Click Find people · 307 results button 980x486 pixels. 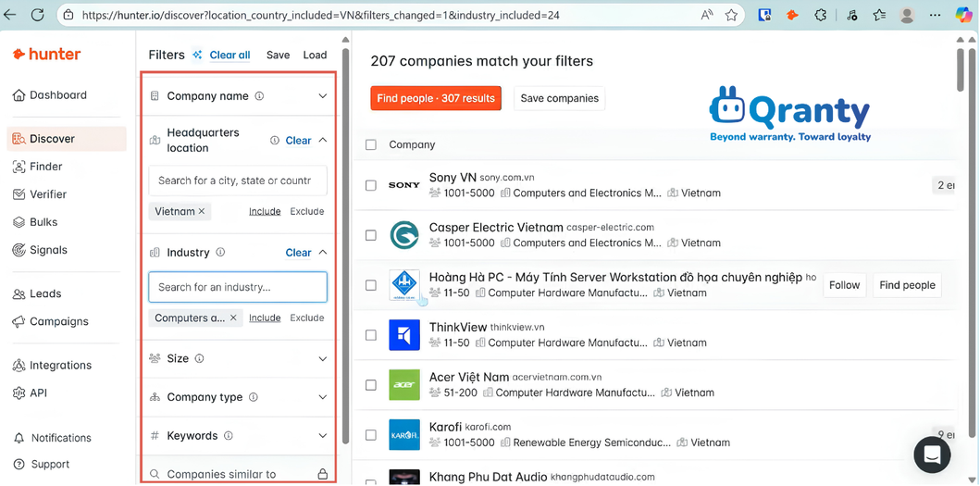coord(436,98)
